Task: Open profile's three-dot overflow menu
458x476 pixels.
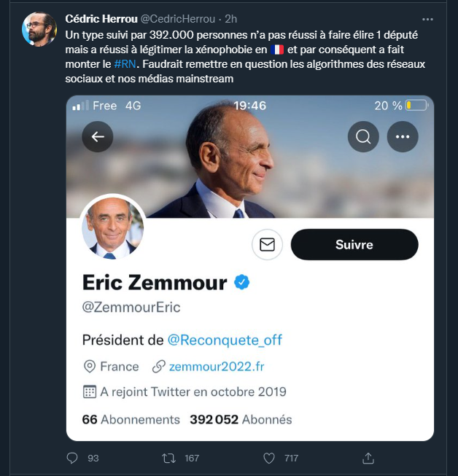Action: click(402, 136)
